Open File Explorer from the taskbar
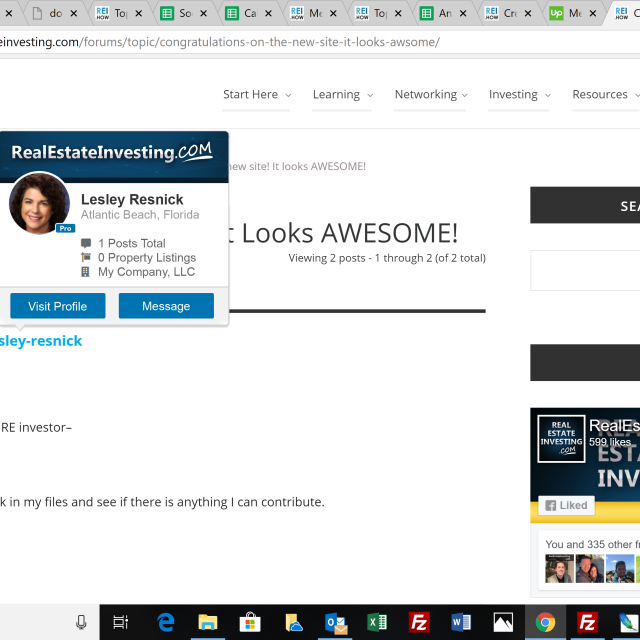Image resolution: width=640 pixels, height=640 pixels. 208,622
